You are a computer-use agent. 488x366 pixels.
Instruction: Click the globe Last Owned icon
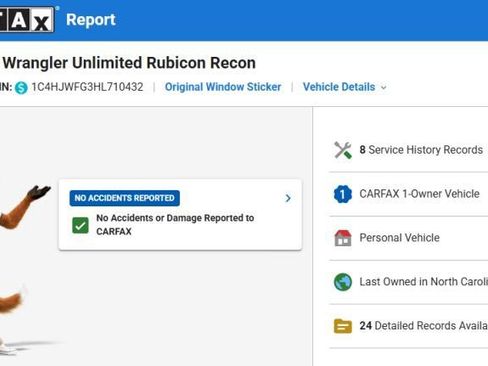coord(343,282)
